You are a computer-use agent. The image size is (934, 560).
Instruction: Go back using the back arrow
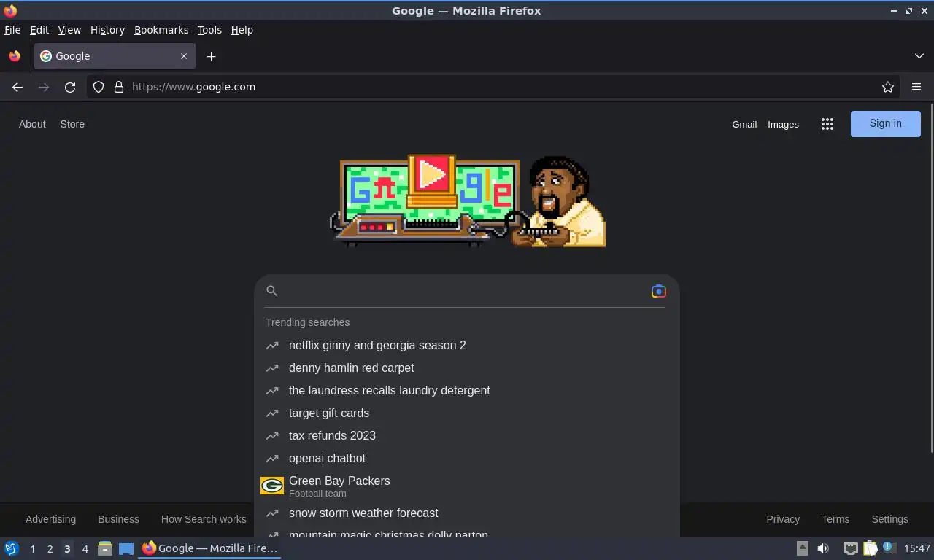click(18, 87)
